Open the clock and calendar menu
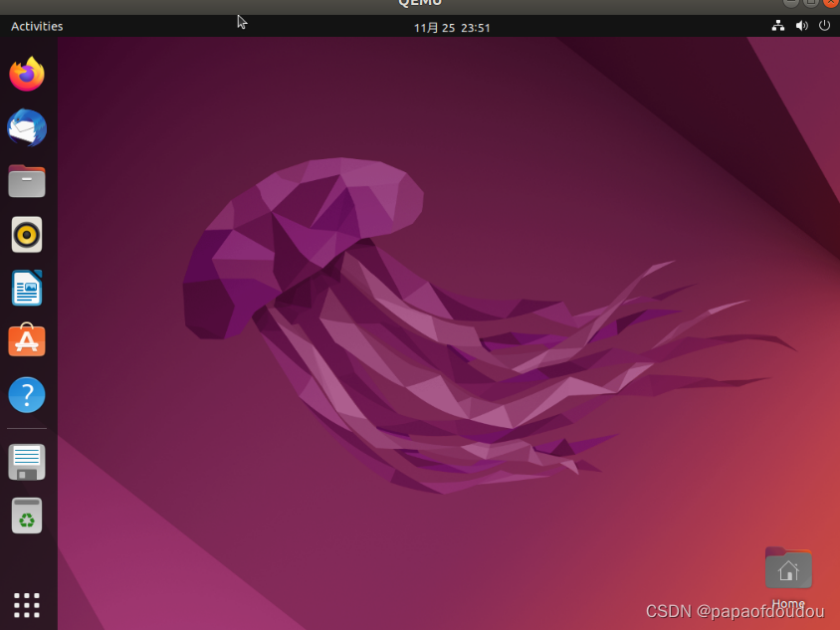 click(452, 27)
